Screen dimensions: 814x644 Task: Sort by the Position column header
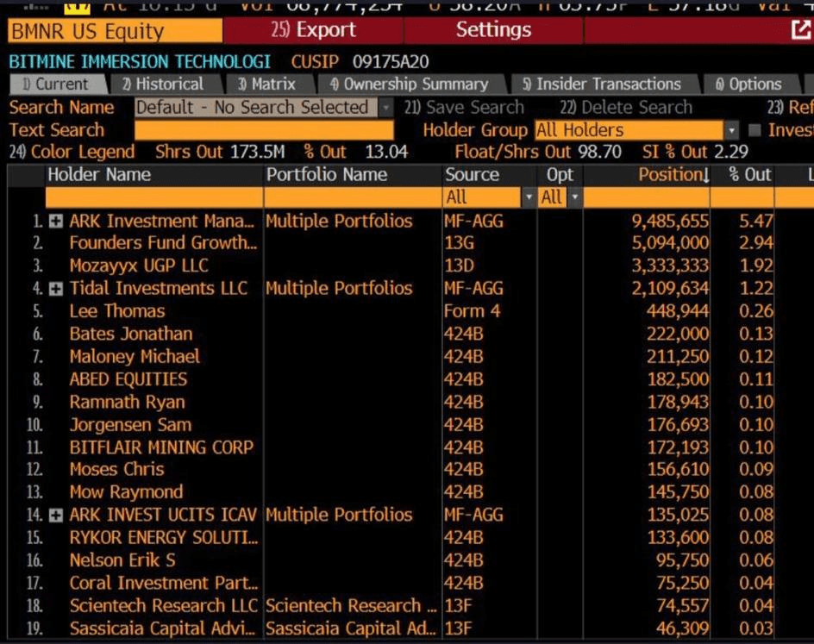pyautogui.click(x=673, y=175)
